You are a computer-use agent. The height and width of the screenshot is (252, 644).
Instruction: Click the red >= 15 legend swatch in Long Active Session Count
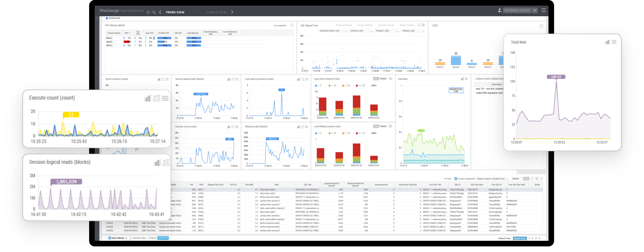[357, 86]
